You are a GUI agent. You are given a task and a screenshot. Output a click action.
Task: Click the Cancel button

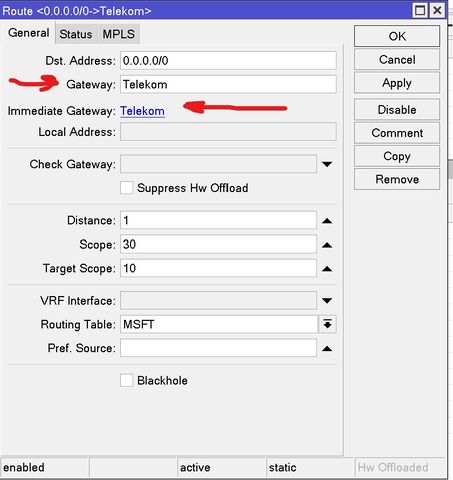tap(397, 60)
